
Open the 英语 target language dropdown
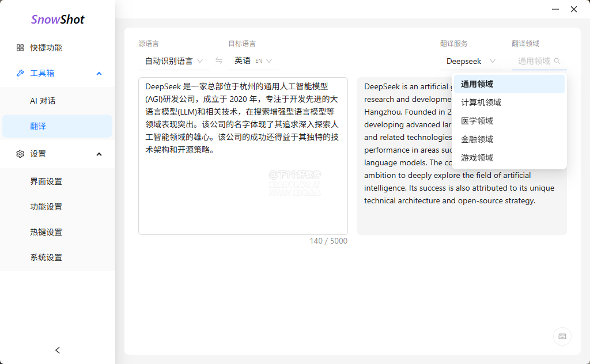[254, 61]
